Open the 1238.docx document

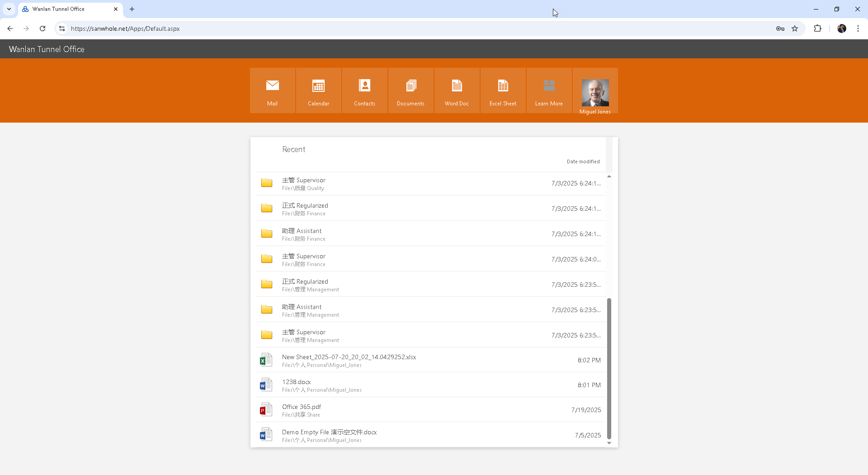296,382
